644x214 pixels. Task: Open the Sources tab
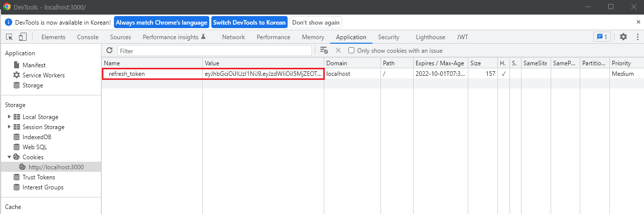click(120, 37)
